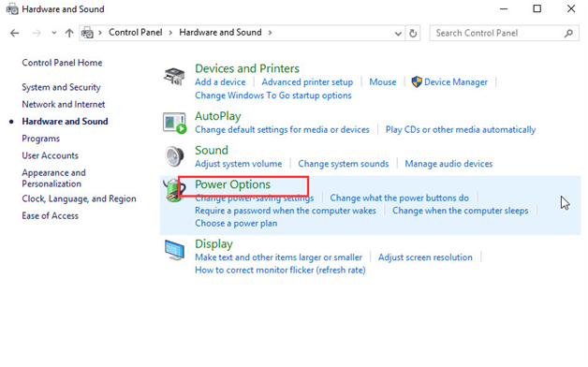
Task: Select Programs in the left sidebar
Action: pos(41,139)
